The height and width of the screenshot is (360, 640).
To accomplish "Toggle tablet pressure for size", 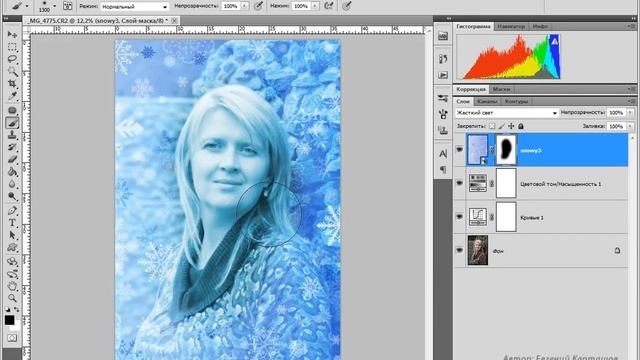I will coord(347,6).
